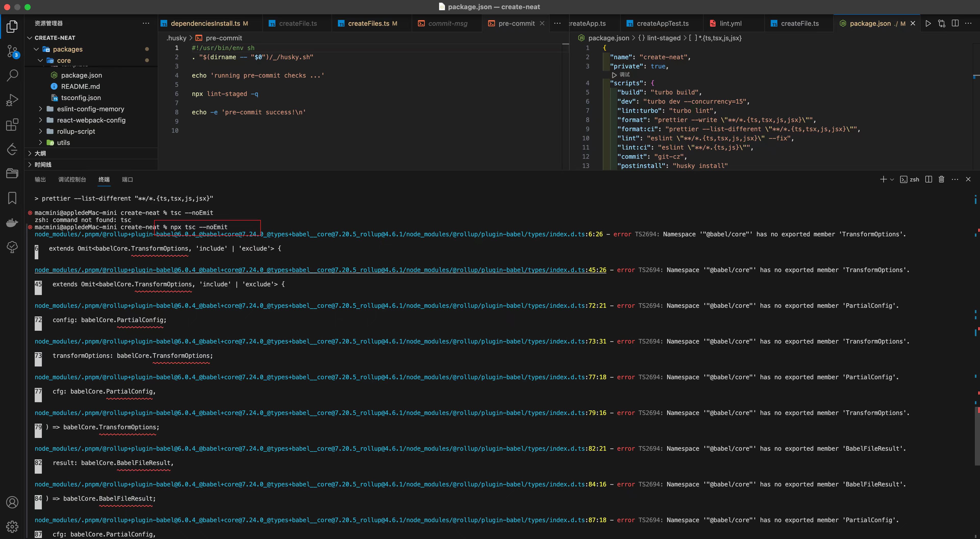The width and height of the screenshot is (980, 539).
Task: Switch to 调试控制台 panel tab
Action: click(x=72, y=180)
